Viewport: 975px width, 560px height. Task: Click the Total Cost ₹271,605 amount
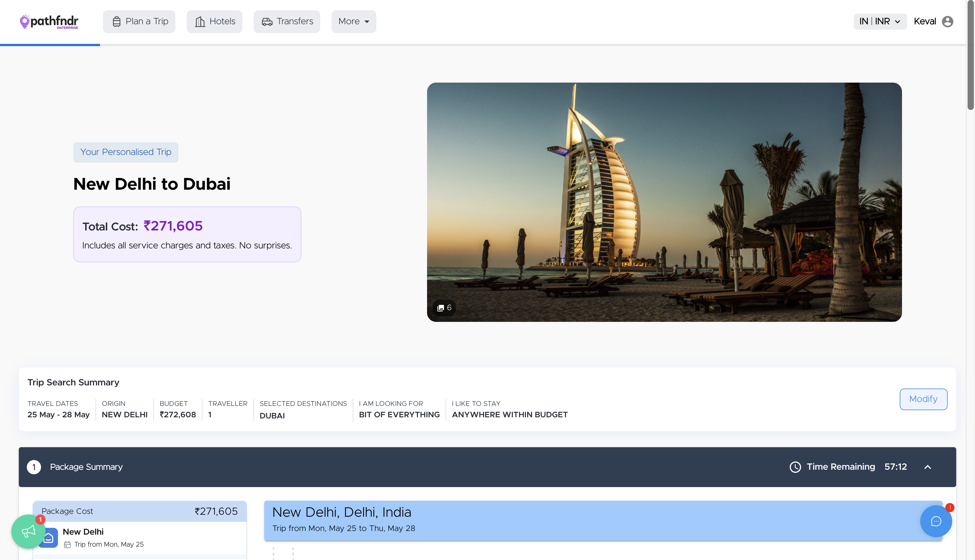point(173,226)
